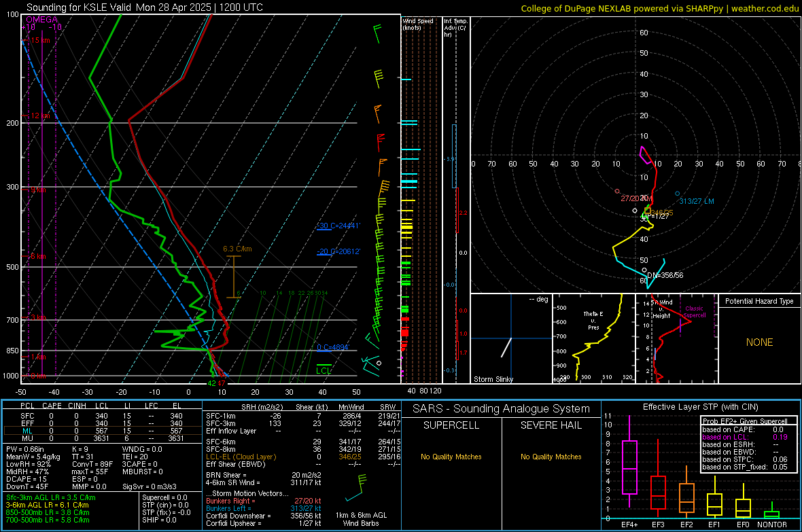802x532 pixels.
Task: Select the EFF parcel row label
Action: (x=27, y=423)
